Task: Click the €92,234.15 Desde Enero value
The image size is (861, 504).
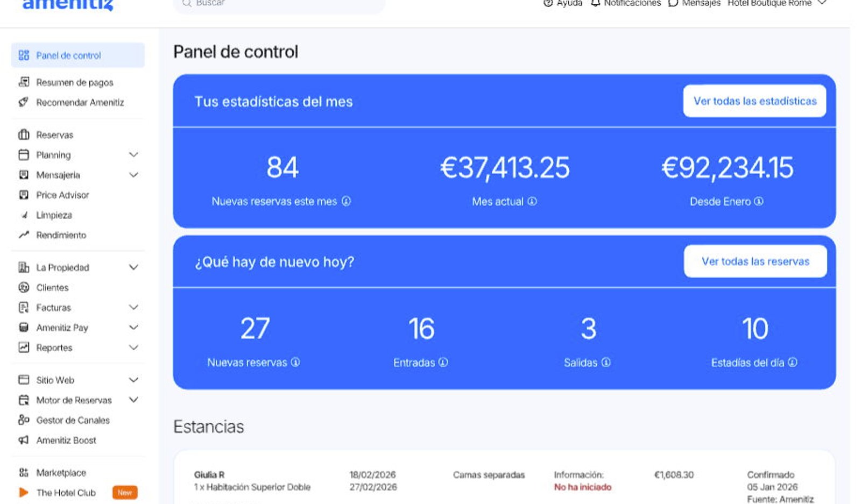Action: (727, 167)
